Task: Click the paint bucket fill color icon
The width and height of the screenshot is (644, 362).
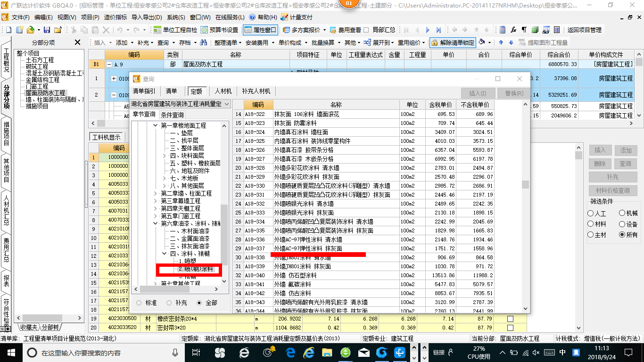Action: (482, 42)
